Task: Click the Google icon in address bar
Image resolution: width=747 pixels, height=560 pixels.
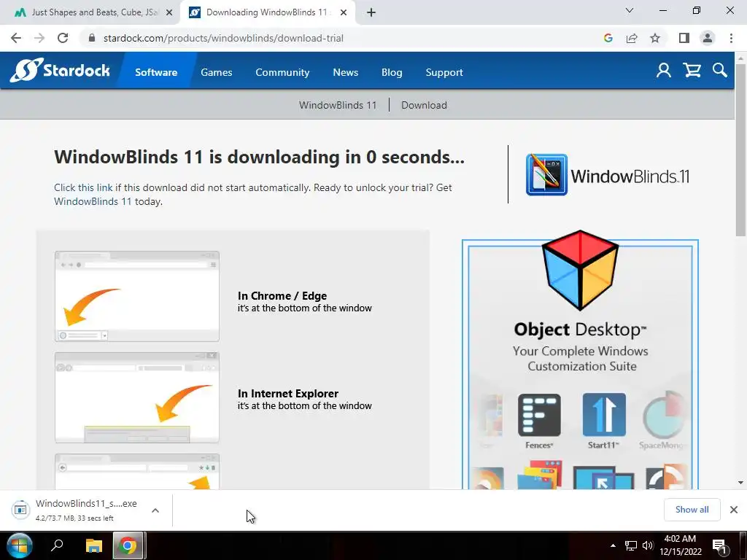Action: coord(608,38)
